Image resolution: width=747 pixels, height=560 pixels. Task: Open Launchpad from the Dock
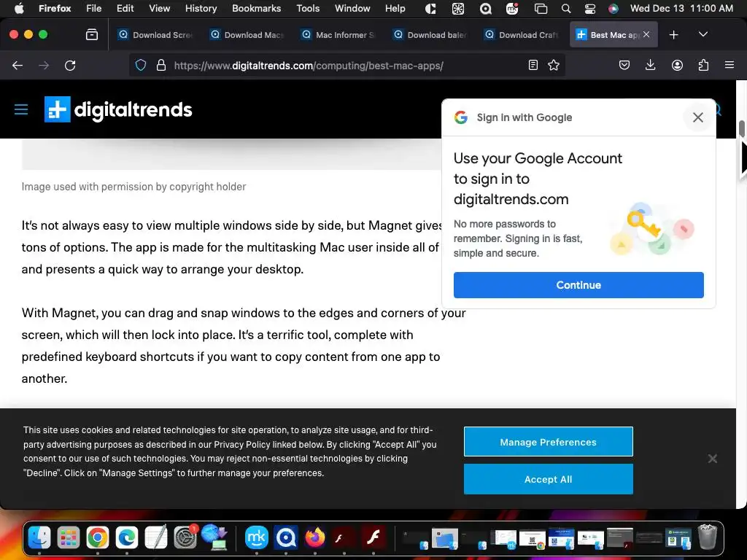click(69, 537)
